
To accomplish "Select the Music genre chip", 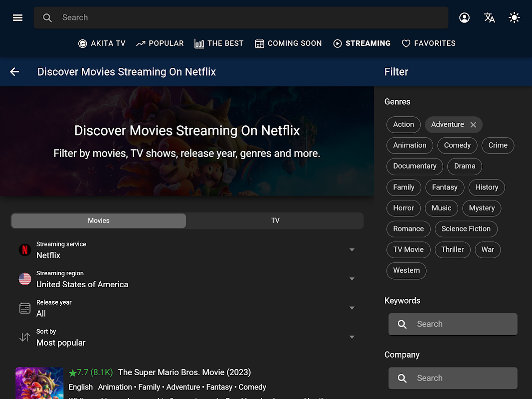I will click(441, 208).
